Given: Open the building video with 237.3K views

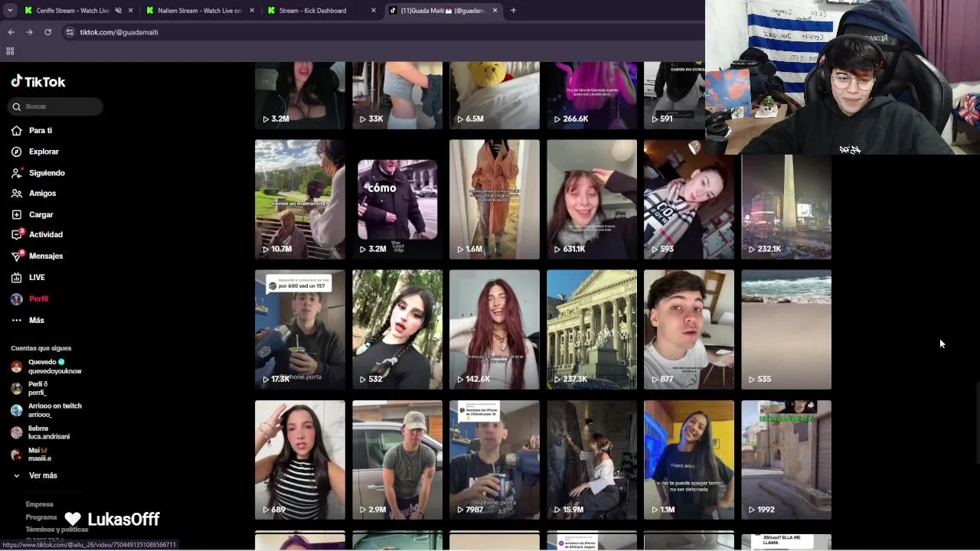Looking at the screenshot, I should [x=592, y=329].
